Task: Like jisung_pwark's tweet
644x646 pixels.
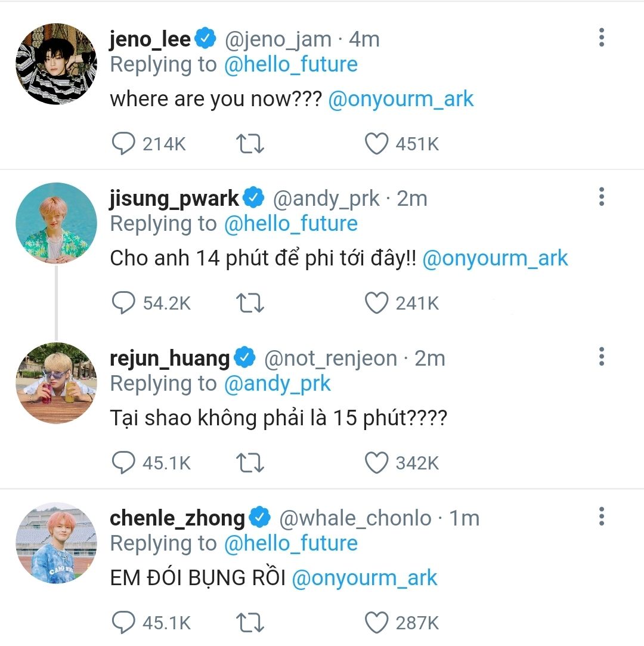Action: coord(376,304)
